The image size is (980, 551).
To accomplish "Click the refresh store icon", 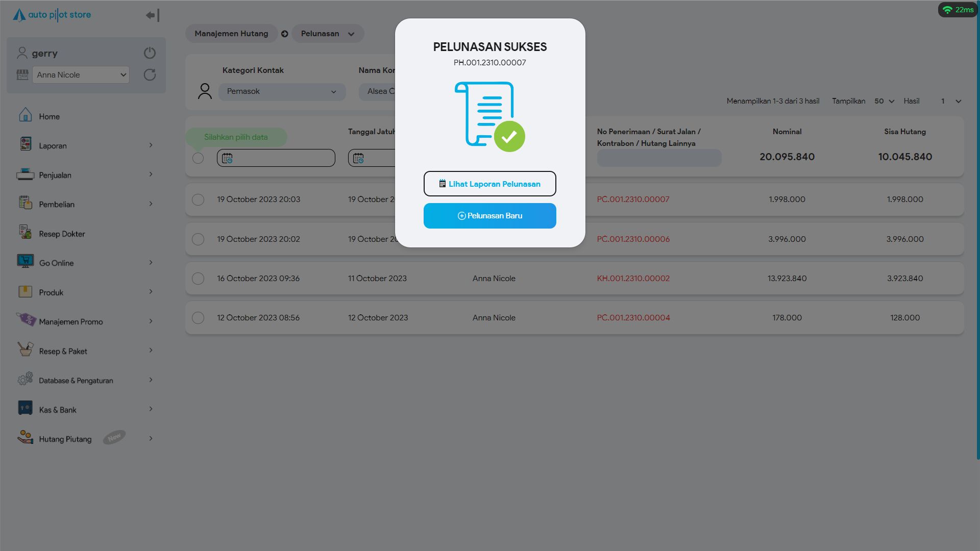I will click(150, 75).
